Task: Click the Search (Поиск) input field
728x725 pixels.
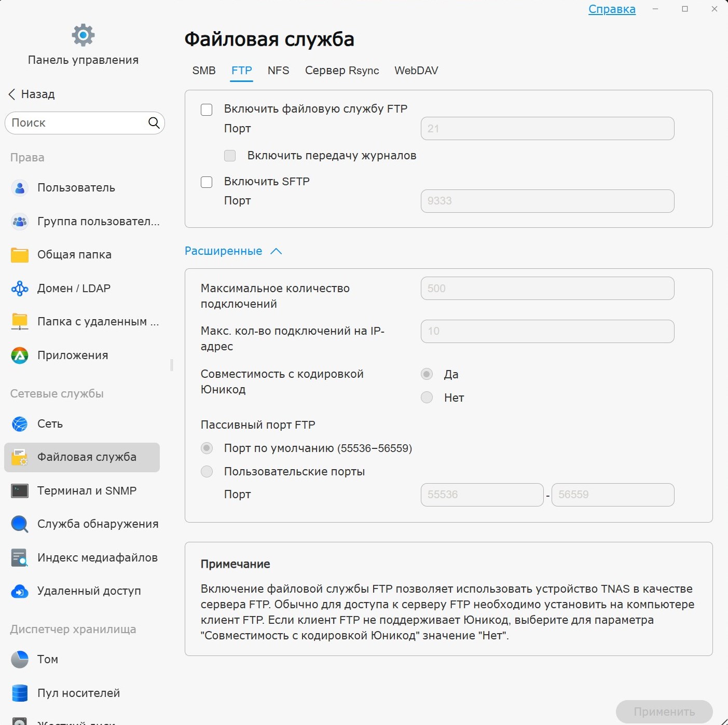Action: [x=78, y=123]
